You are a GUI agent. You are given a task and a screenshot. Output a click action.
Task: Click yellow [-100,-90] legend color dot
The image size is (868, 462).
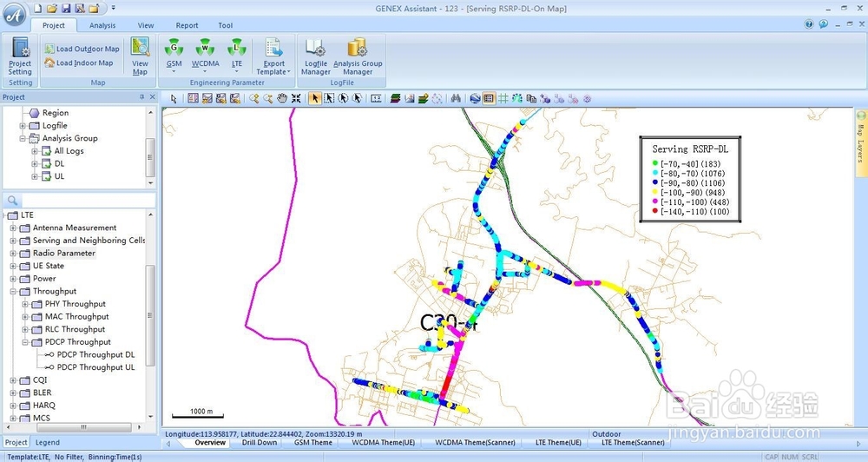coord(654,192)
